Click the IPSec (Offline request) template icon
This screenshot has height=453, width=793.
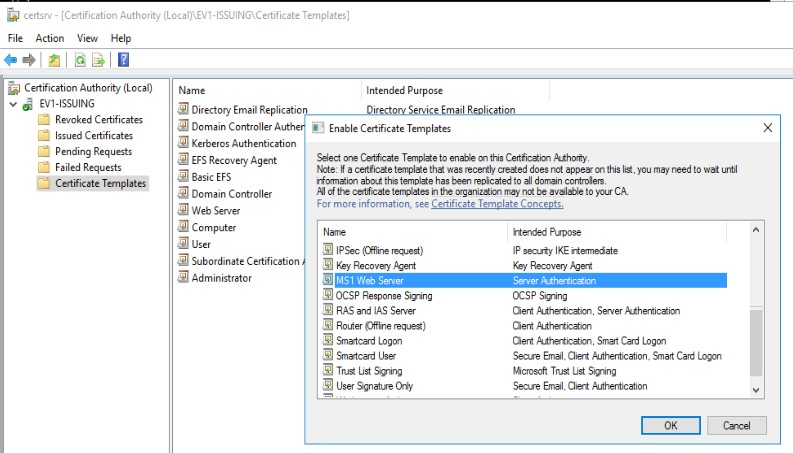[x=328, y=249]
